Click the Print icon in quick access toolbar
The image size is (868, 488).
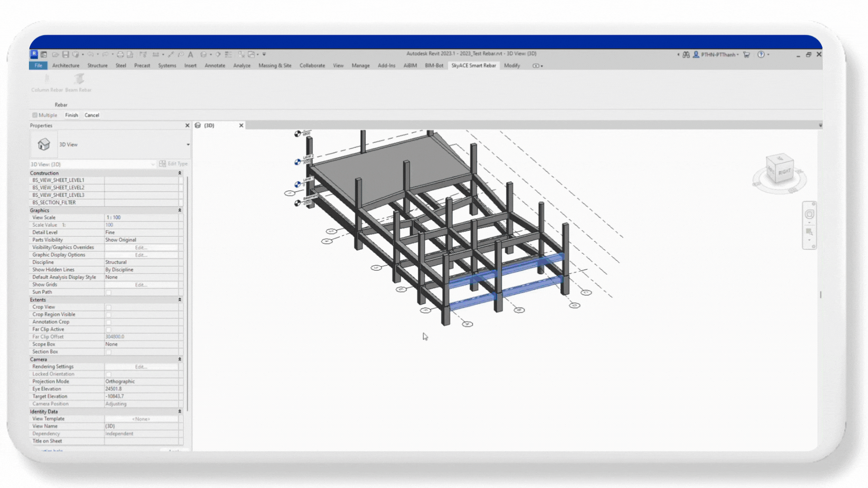click(x=120, y=54)
